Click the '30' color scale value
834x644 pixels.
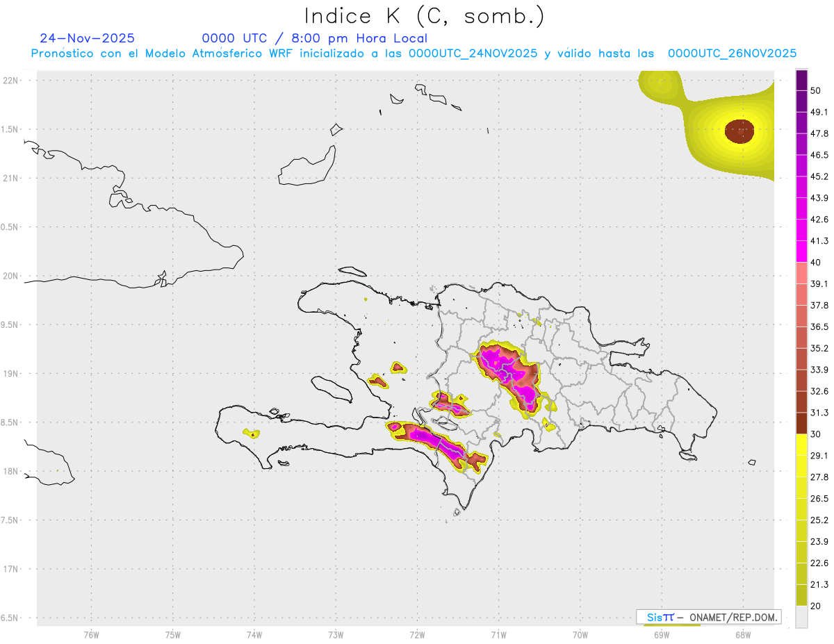(816, 434)
